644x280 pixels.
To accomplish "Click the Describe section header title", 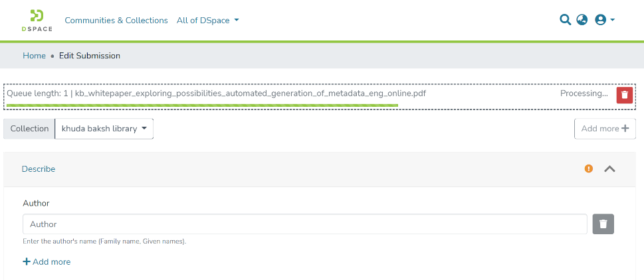I will point(39,169).
